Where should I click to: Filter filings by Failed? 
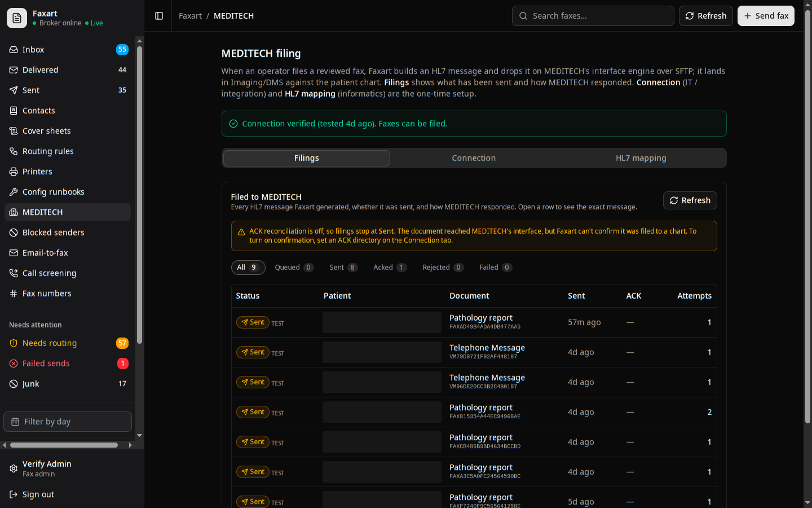point(496,268)
